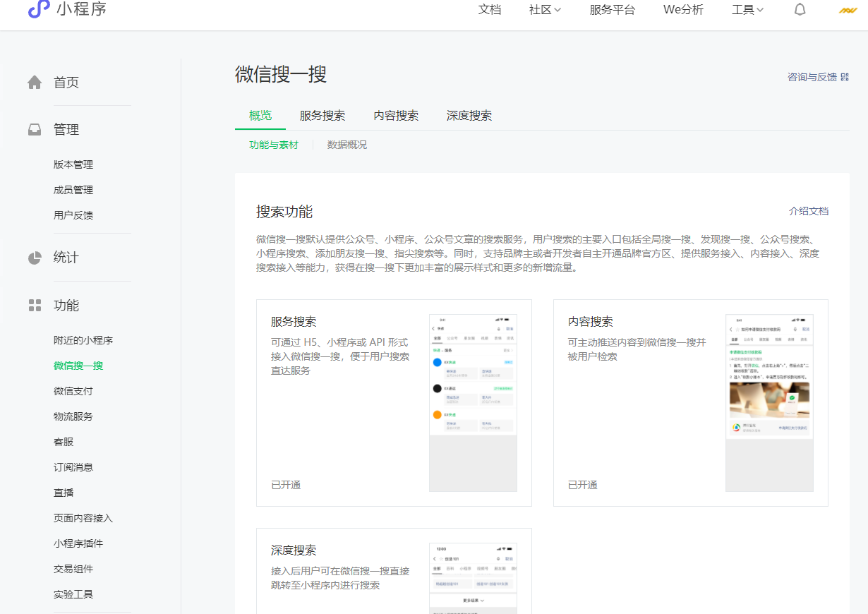This screenshot has height=614, width=868.
Task: Click the 微信搜一搜 page title
Action: coord(281,74)
